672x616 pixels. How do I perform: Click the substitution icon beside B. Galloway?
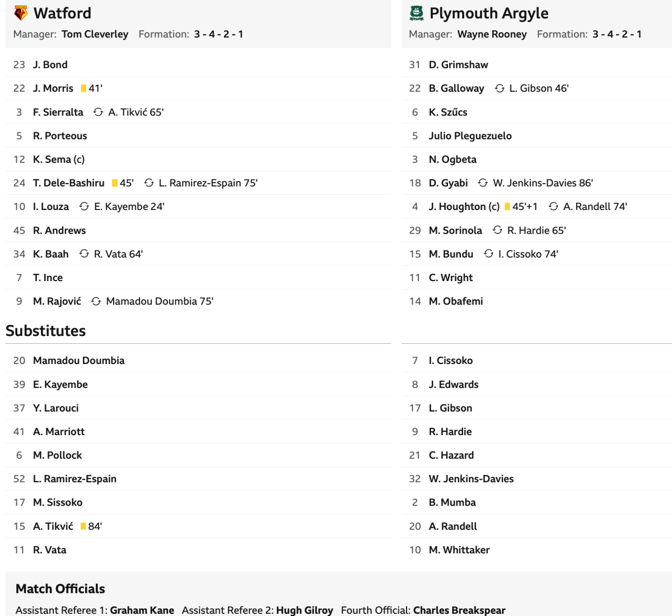500,88
